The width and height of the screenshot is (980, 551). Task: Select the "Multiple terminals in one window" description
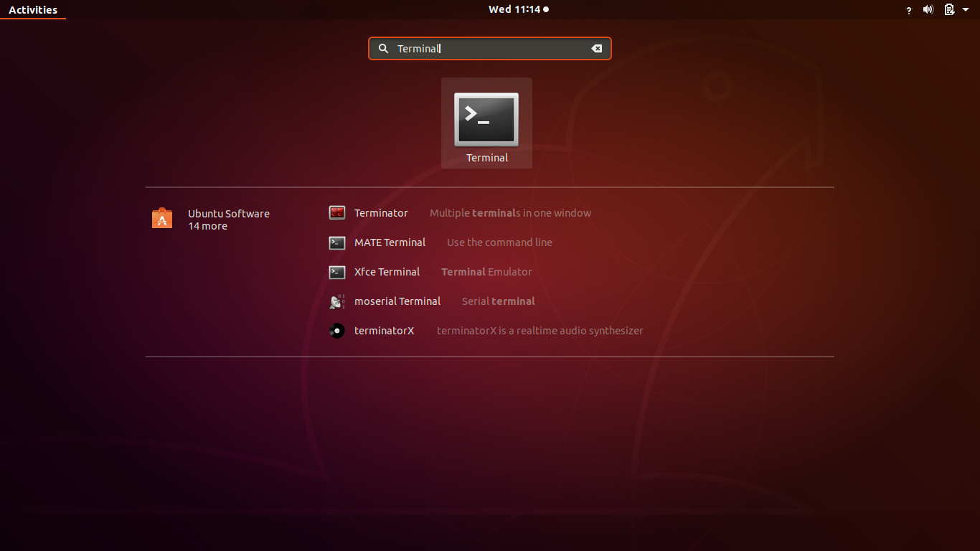point(510,213)
